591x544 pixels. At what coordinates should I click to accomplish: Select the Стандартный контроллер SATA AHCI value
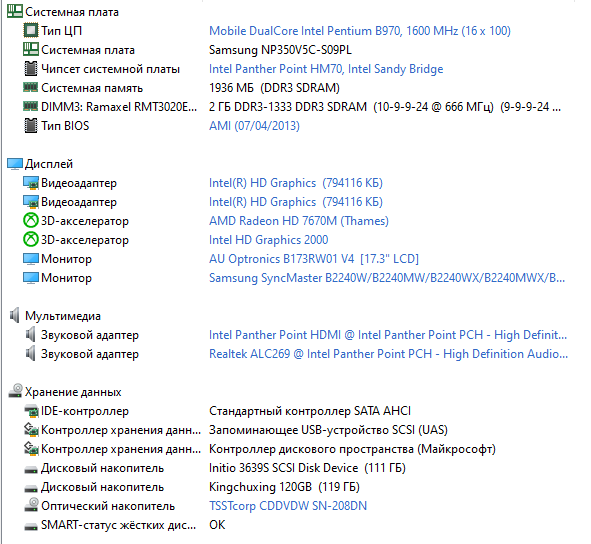tap(310, 411)
